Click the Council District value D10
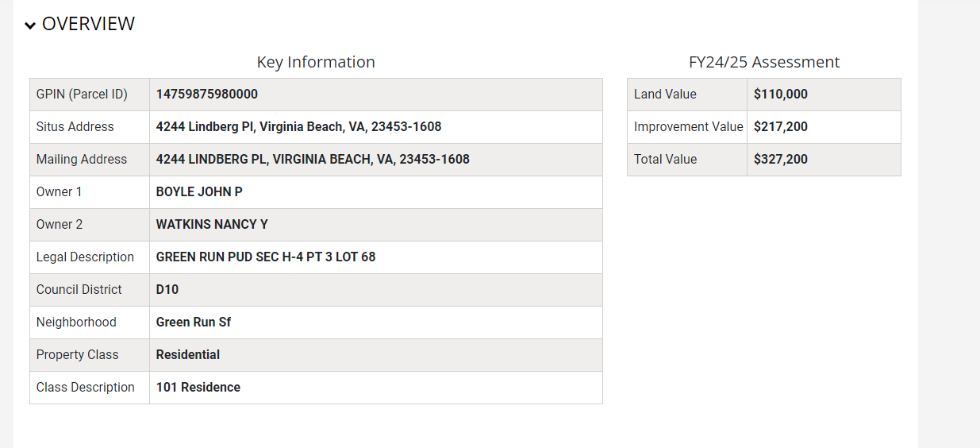Image resolution: width=980 pixels, height=448 pixels. tap(167, 290)
